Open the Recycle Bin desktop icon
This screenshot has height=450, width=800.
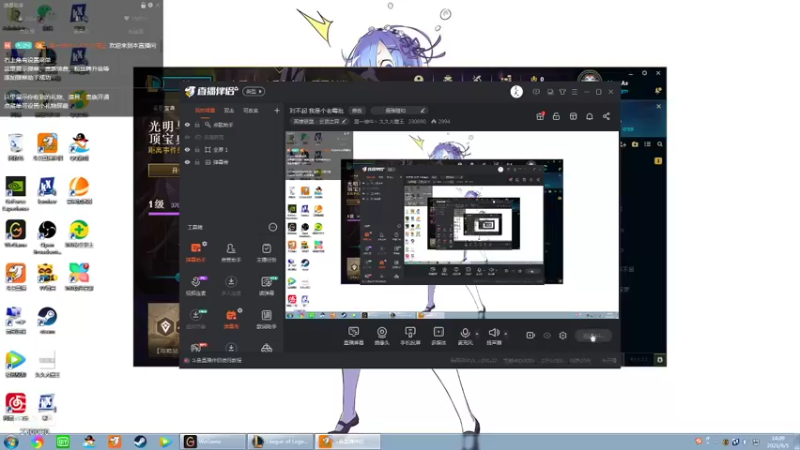tap(16, 147)
